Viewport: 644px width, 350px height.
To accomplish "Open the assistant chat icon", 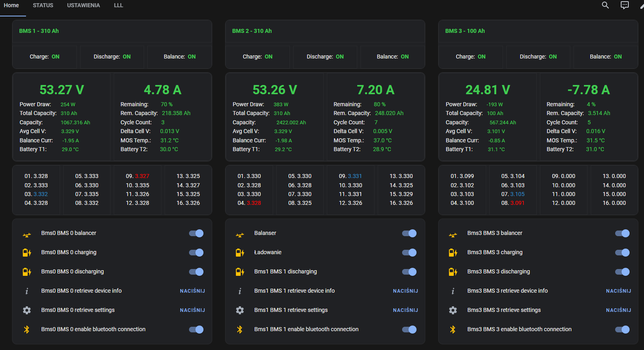I will tap(625, 5).
